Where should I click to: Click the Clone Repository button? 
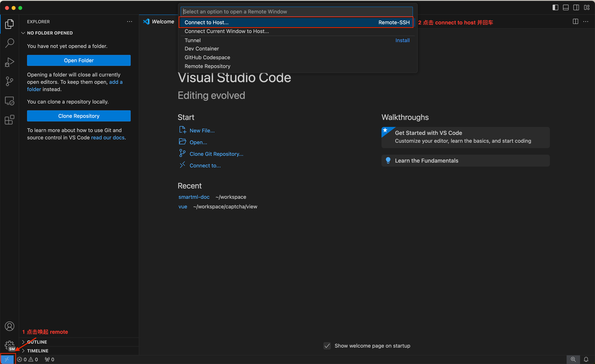coord(79,116)
